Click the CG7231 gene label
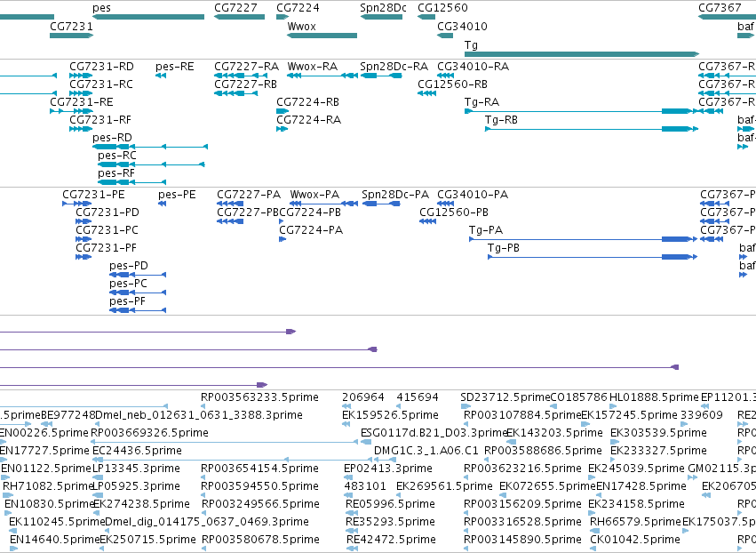756x553 pixels. 71,26
